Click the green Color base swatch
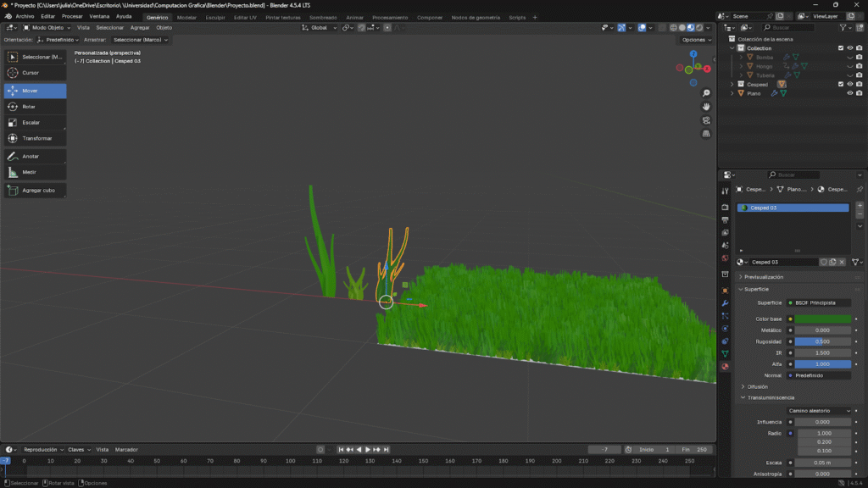This screenshot has width=868, height=488. pyautogui.click(x=822, y=319)
